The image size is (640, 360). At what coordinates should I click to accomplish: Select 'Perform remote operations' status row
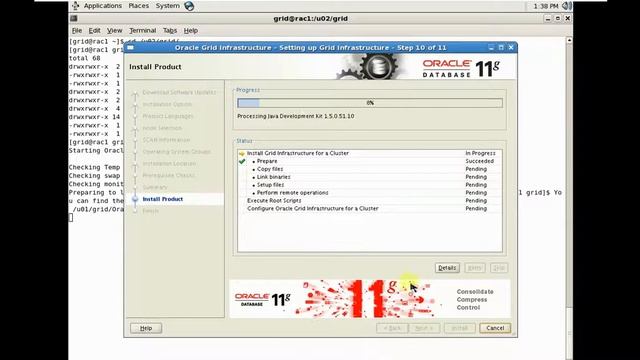click(370, 193)
